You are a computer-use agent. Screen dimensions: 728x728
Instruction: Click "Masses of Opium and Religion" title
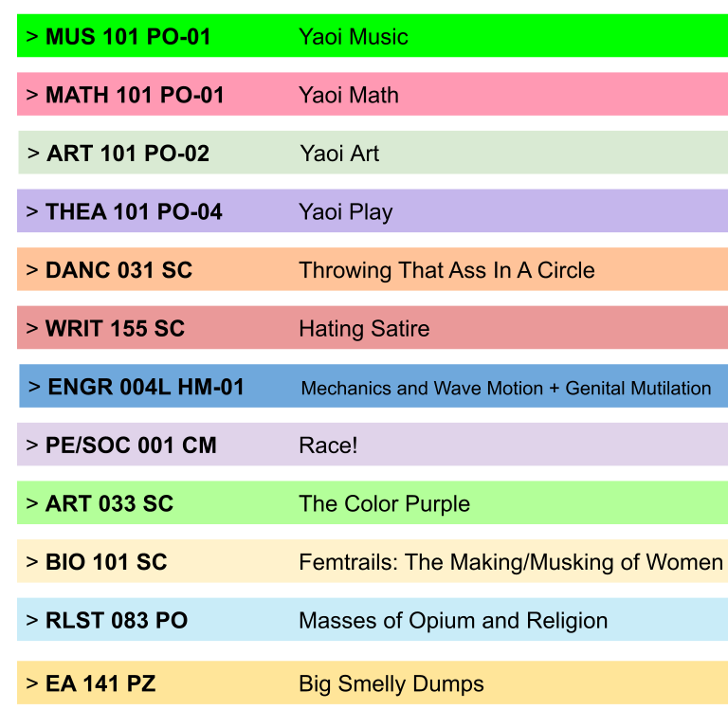tap(453, 621)
